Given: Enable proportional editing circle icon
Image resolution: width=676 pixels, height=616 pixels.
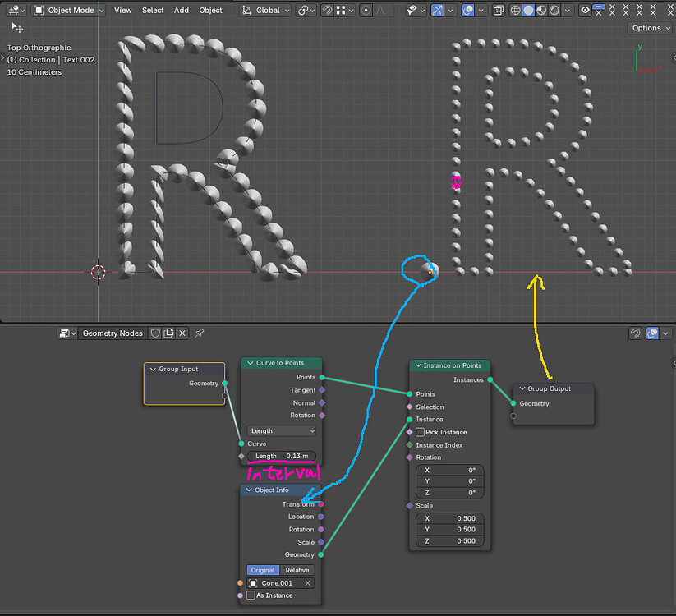Looking at the screenshot, I should 366,11.
